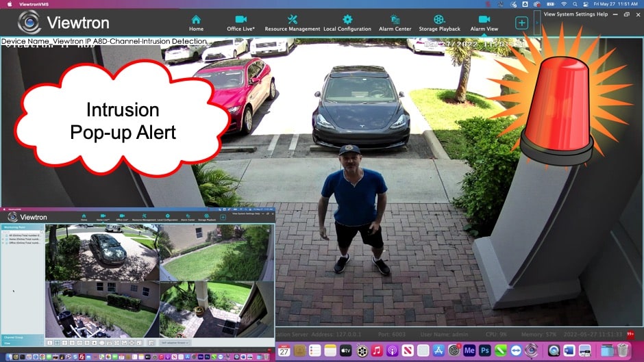Launch Photoshop from the Dock
The height and width of the screenshot is (362, 644).
(x=484, y=350)
